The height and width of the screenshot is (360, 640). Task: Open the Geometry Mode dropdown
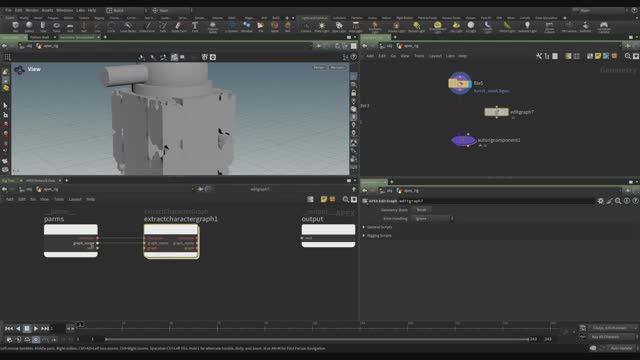click(421, 210)
